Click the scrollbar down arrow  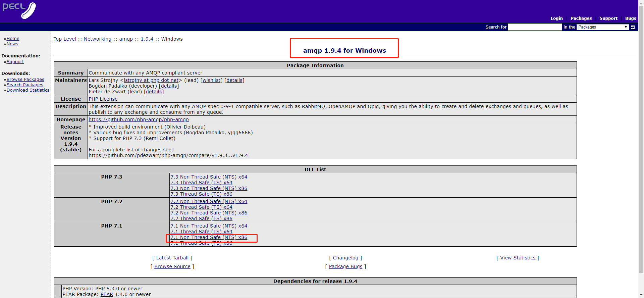click(x=641, y=295)
